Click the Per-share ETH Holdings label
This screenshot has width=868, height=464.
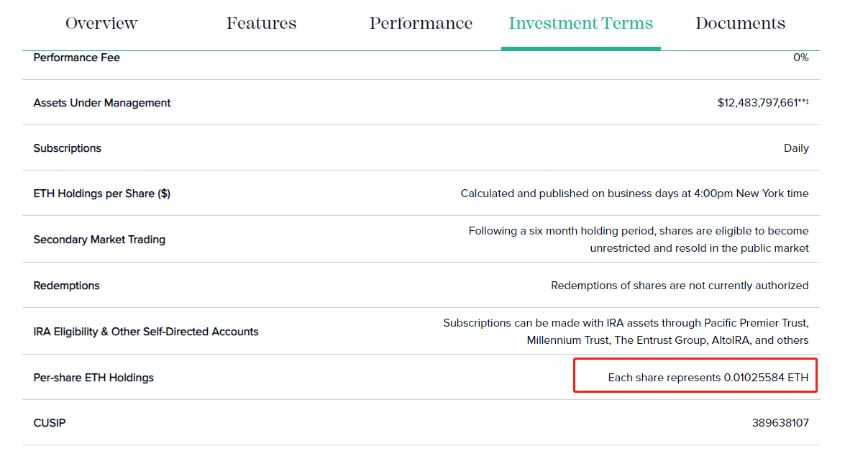93,378
